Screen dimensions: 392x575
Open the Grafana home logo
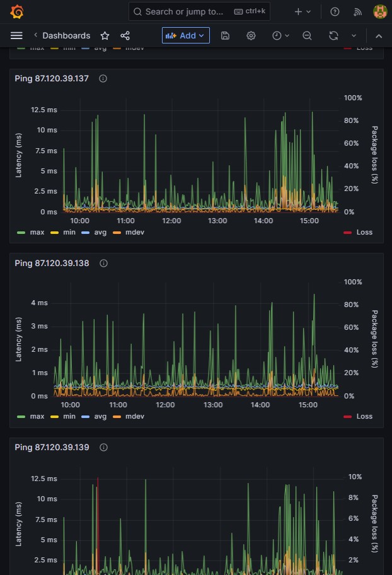(17, 12)
